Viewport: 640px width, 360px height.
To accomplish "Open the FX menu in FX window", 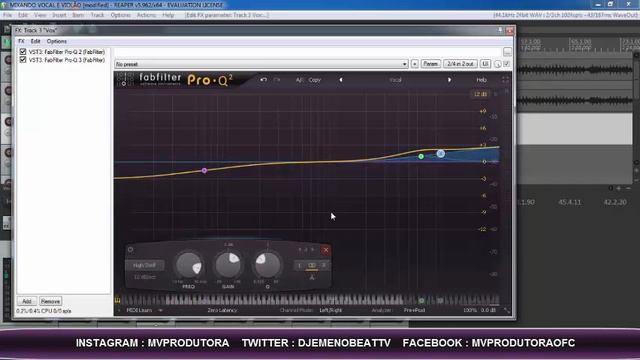I will pos(21,41).
